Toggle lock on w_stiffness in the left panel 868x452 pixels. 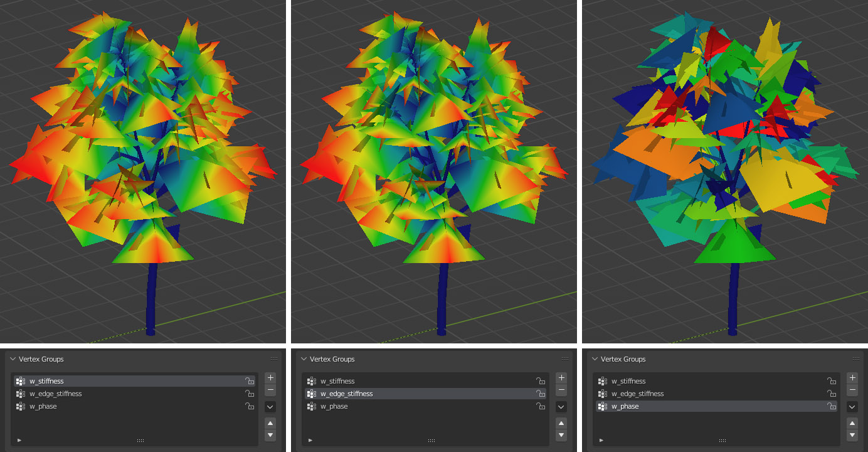(250, 381)
